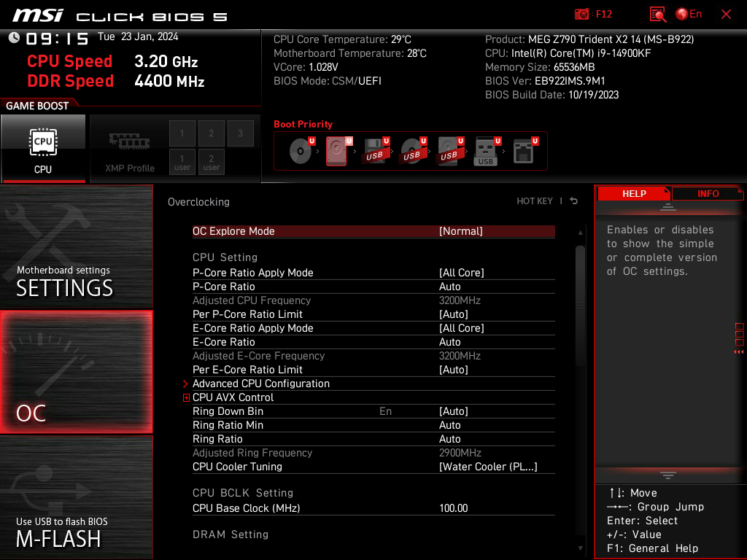Select XMP user profile 1
The width and height of the screenshot is (747, 560).
[x=182, y=162]
